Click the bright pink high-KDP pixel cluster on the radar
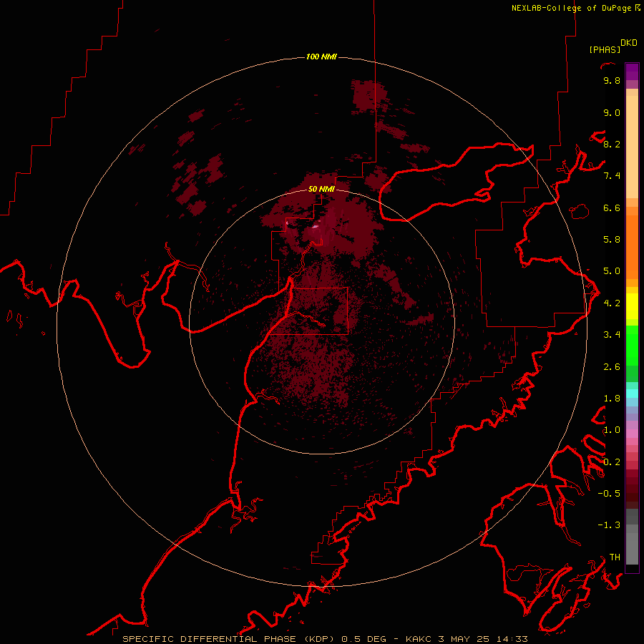 [x=316, y=225]
